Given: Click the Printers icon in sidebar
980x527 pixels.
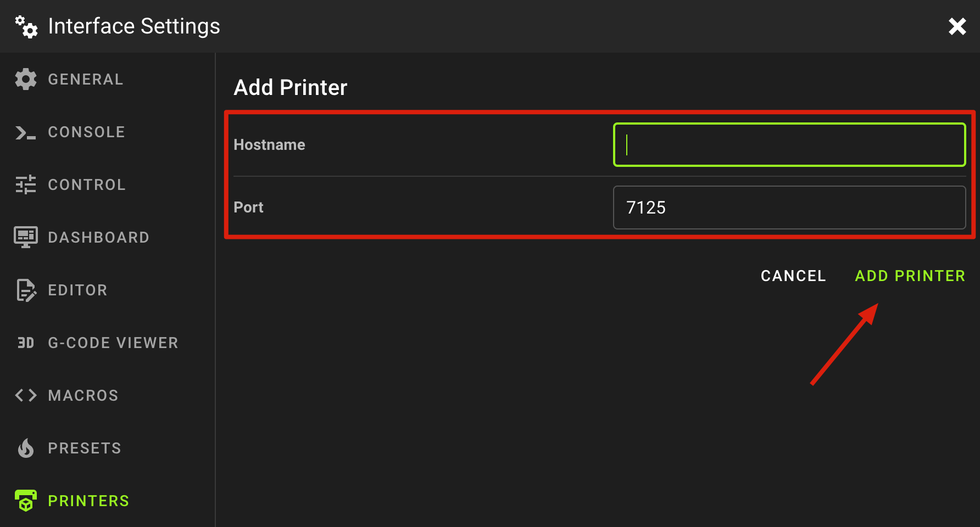Looking at the screenshot, I should click(x=26, y=501).
